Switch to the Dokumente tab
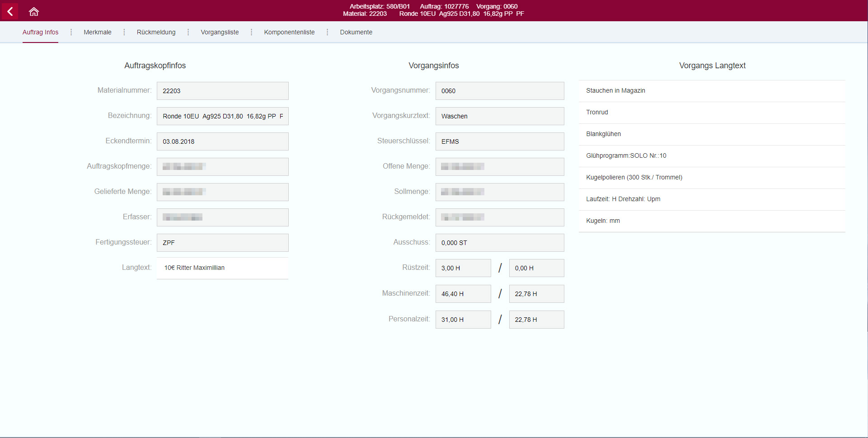The image size is (868, 438). pyautogui.click(x=356, y=32)
